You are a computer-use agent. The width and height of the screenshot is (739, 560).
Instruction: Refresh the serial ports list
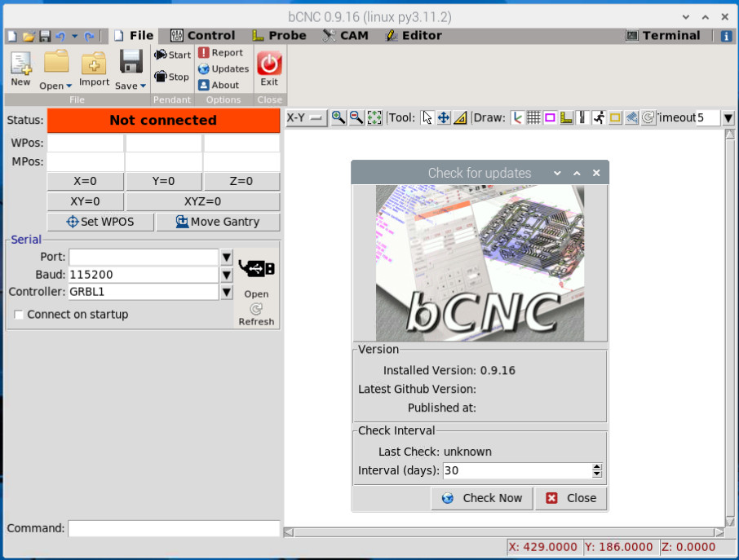tap(256, 315)
